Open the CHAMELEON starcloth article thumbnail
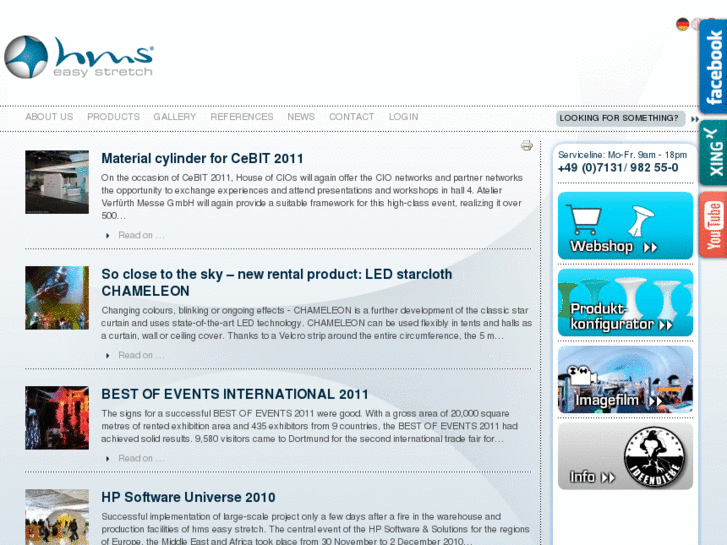The height and width of the screenshot is (545, 727). (57, 298)
